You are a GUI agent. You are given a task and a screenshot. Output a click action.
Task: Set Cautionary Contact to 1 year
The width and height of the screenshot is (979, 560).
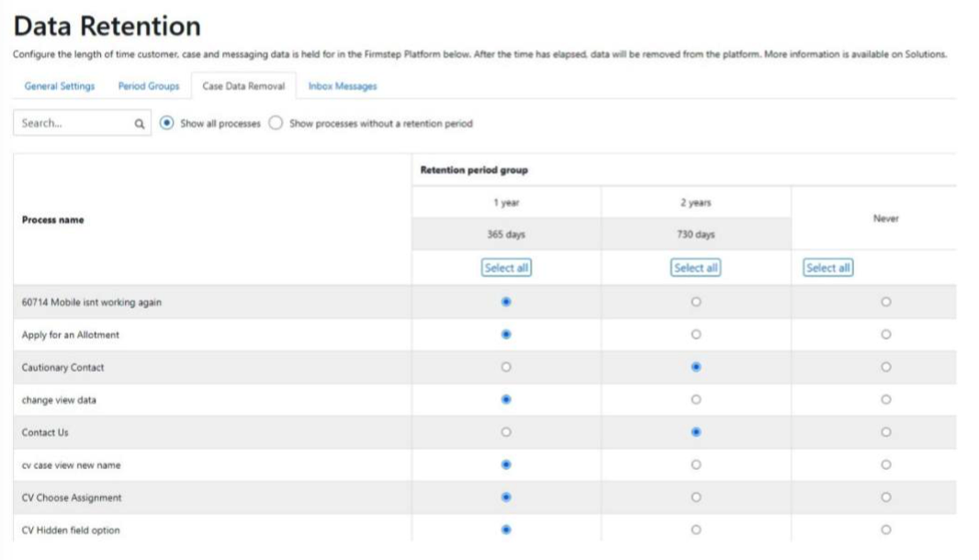point(506,367)
